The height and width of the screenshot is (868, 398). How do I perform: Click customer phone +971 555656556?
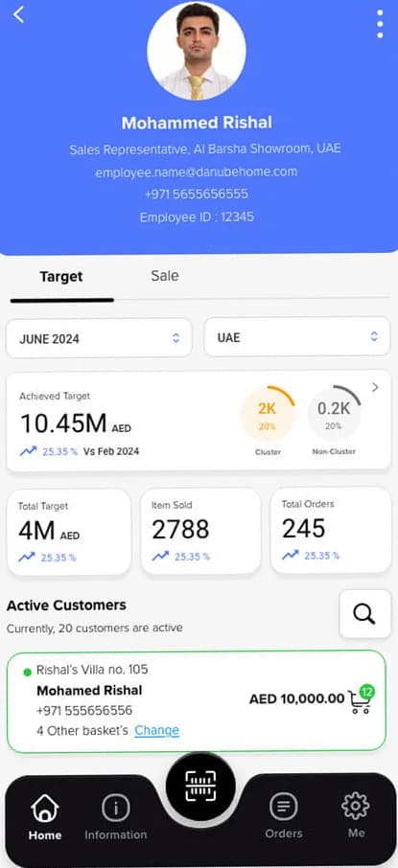pyautogui.click(x=84, y=710)
